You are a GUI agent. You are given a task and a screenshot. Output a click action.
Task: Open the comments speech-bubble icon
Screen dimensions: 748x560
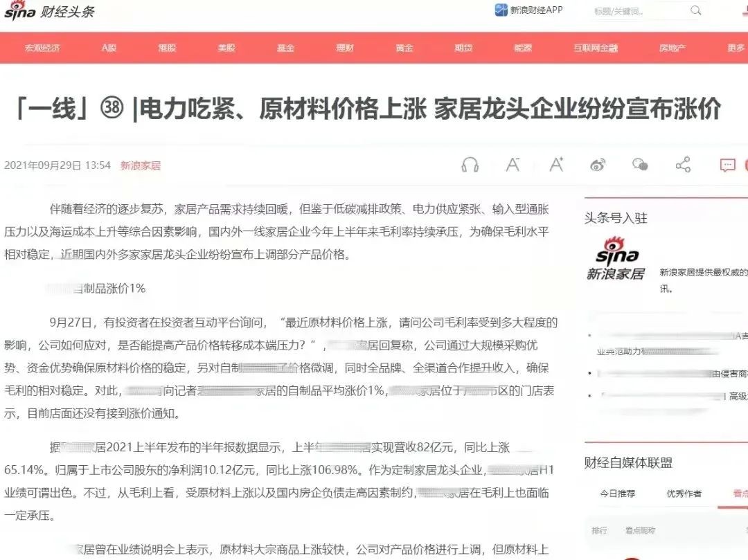(x=727, y=165)
